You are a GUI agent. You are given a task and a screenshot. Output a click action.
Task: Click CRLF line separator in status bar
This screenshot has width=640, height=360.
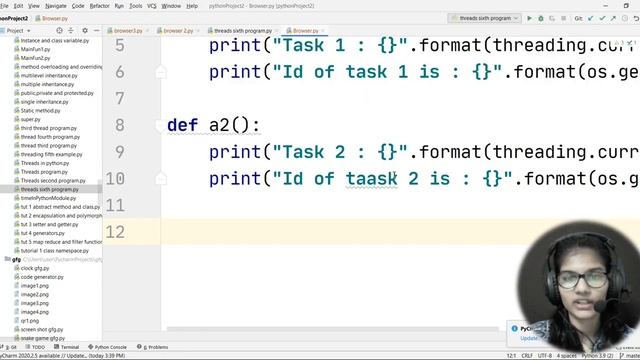pyautogui.click(x=527, y=356)
